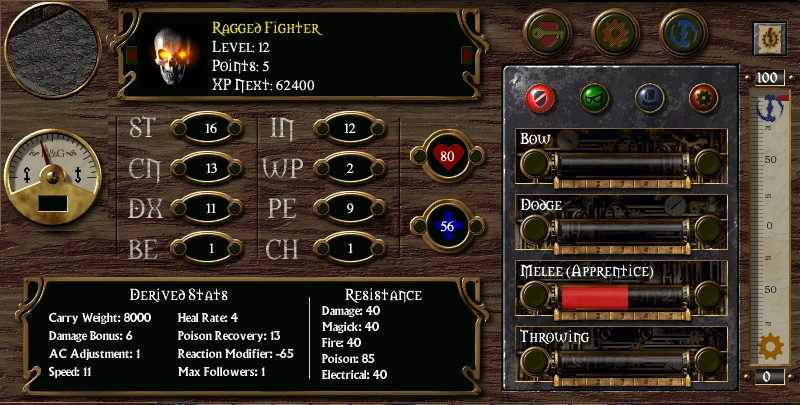800x405 pixels.
Task: Select the red shield combat skills tab
Action: 541,98
